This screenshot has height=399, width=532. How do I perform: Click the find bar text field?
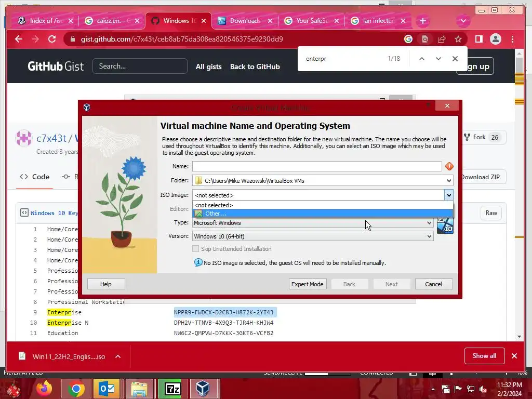tap(343, 59)
